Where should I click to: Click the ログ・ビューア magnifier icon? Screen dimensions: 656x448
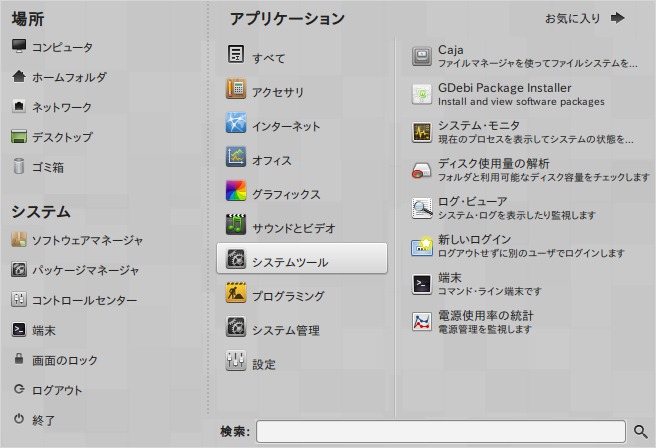click(x=422, y=208)
